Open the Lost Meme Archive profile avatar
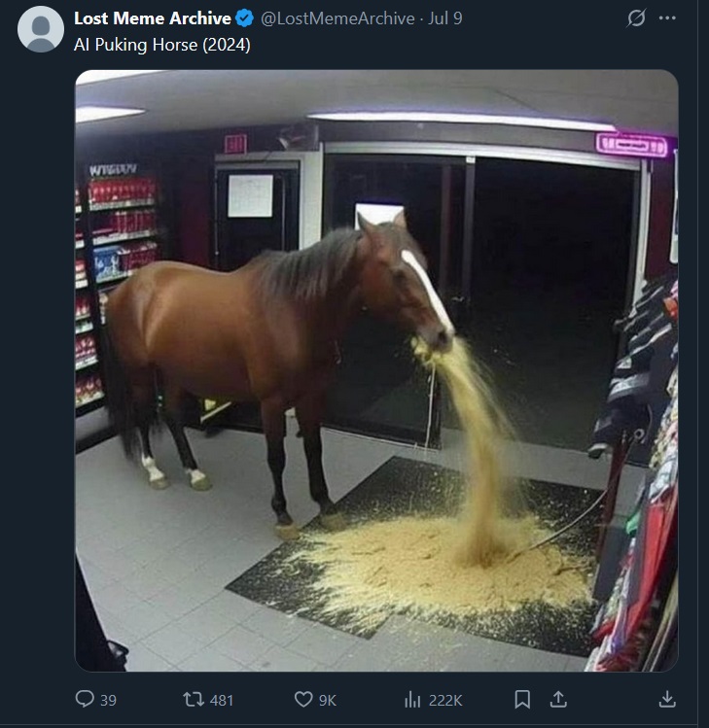709x728 pixels. (41, 29)
